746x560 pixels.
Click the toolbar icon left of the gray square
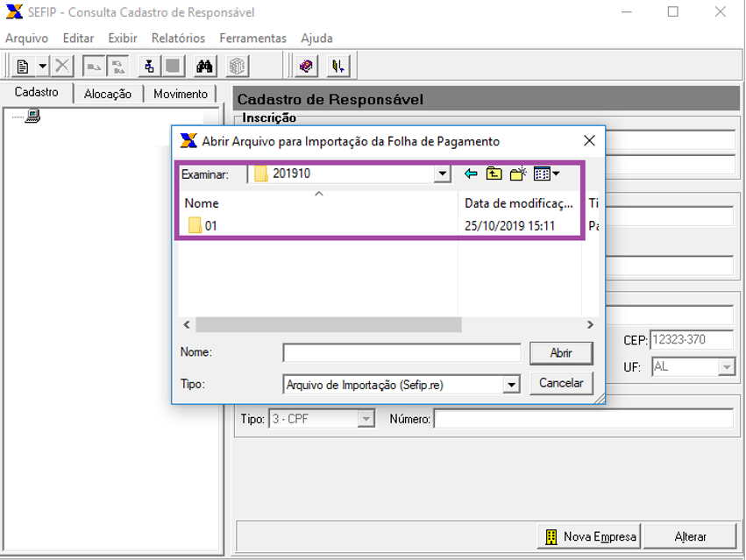(x=149, y=66)
